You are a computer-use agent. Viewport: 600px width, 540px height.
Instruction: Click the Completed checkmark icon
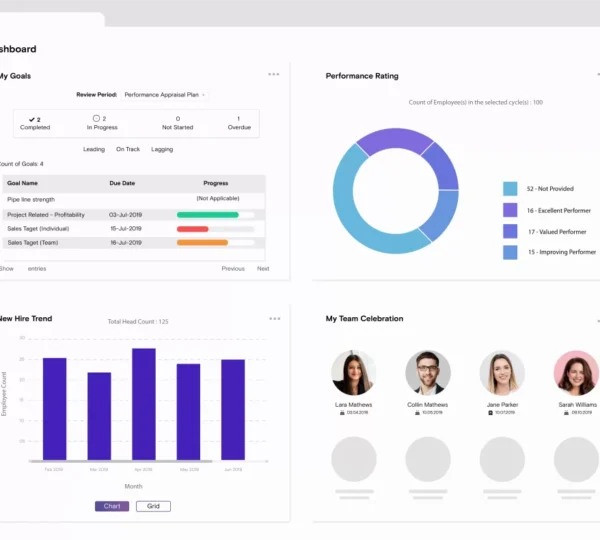[x=33, y=119]
